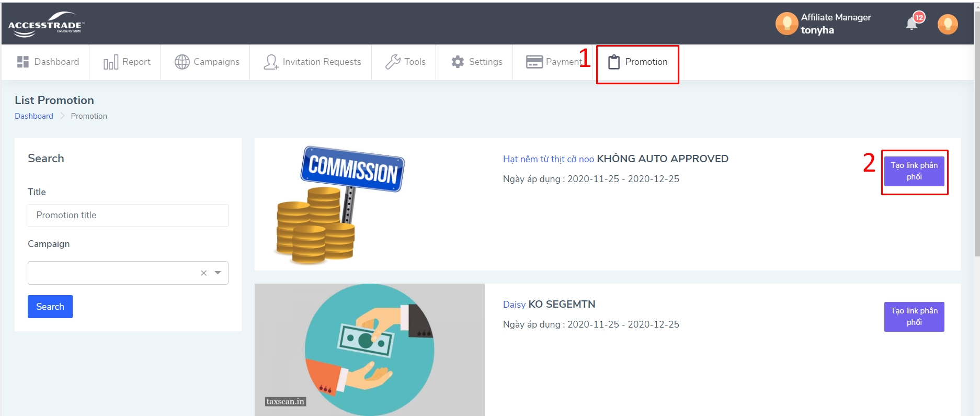Open the Payment card icon

[534, 62]
